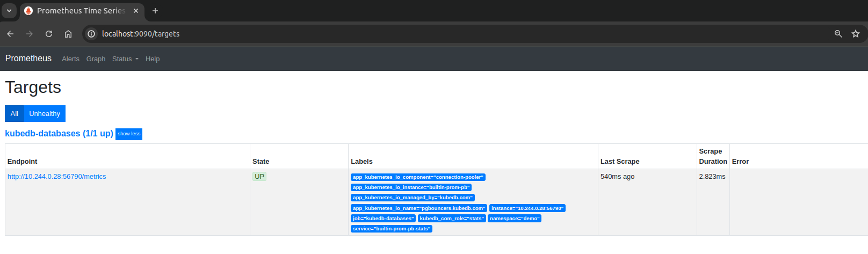The height and width of the screenshot is (254, 868).
Task: Open the zoom magnifier icon in address bar
Action: [838, 34]
